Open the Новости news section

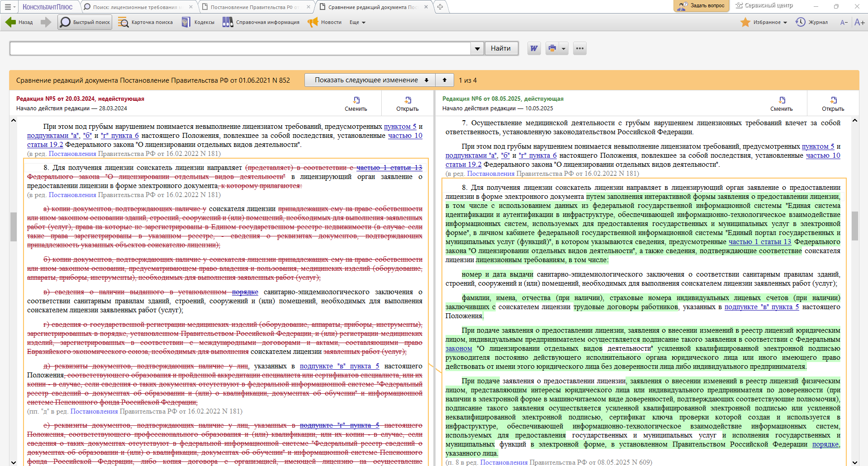point(324,22)
